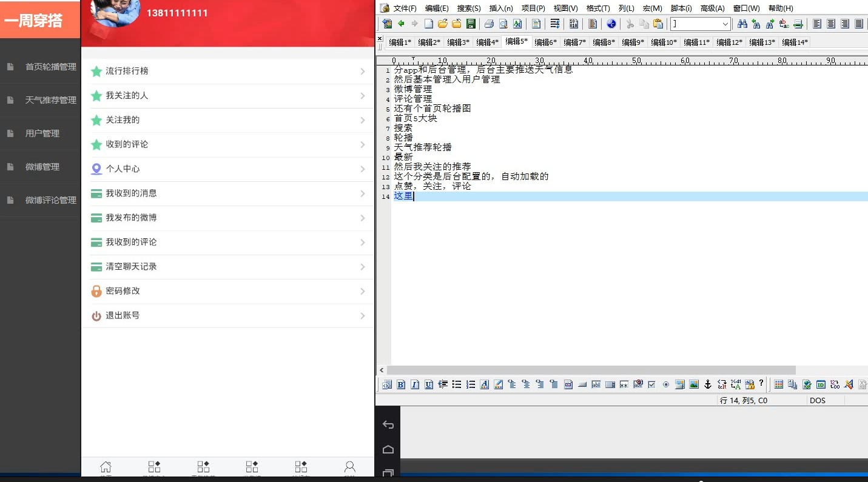Expand the 个人中心 row chevron
The image size is (868, 482).
coord(363,169)
